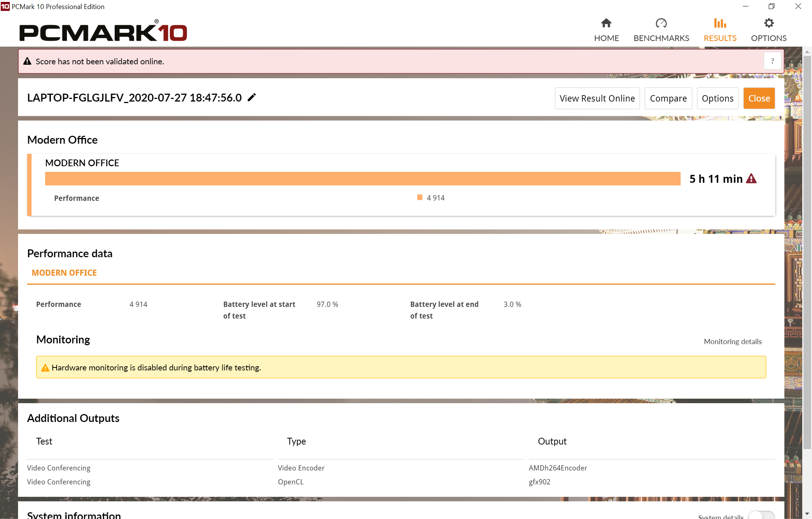The image size is (812, 519).
Task: Open the help question mark button
Action: pos(773,61)
